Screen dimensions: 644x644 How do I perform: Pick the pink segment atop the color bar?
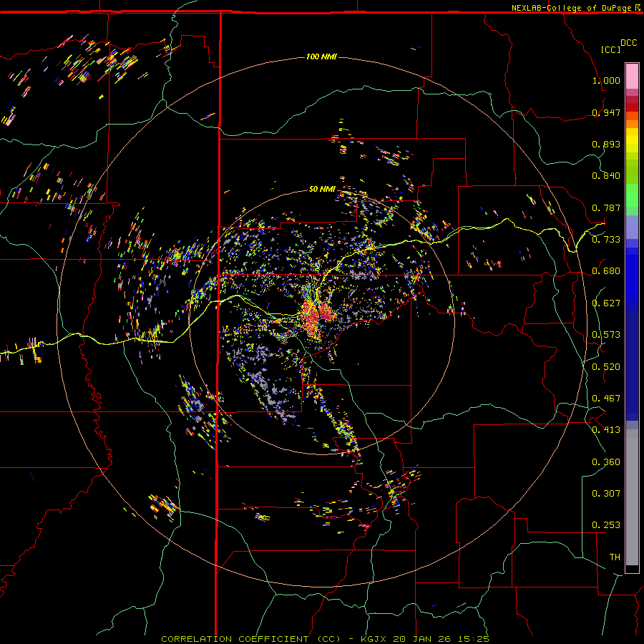pos(632,76)
